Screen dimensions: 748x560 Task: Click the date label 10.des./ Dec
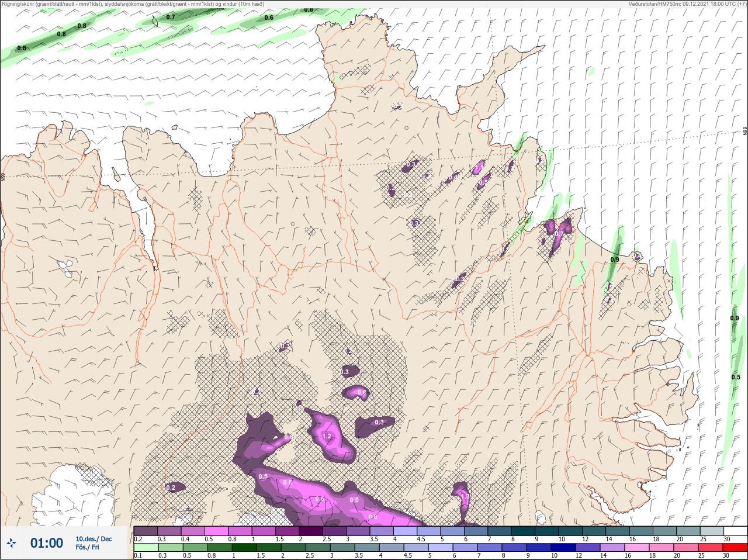93,539
